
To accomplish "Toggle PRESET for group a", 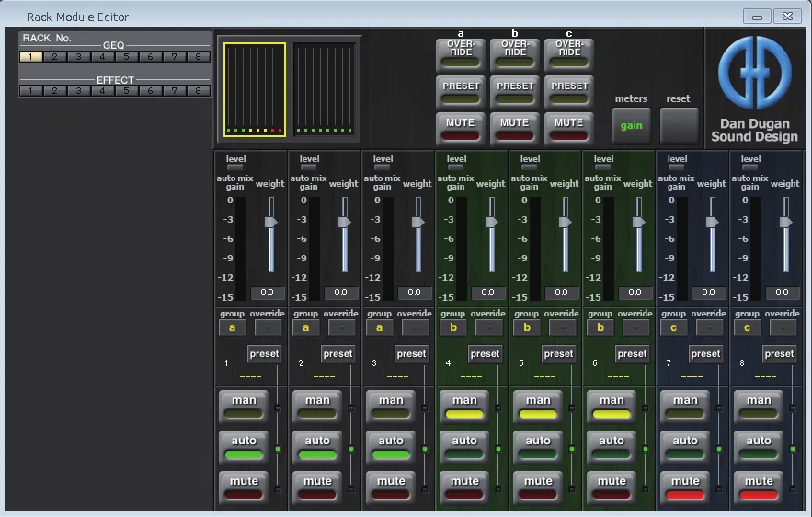I will tap(461, 92).
